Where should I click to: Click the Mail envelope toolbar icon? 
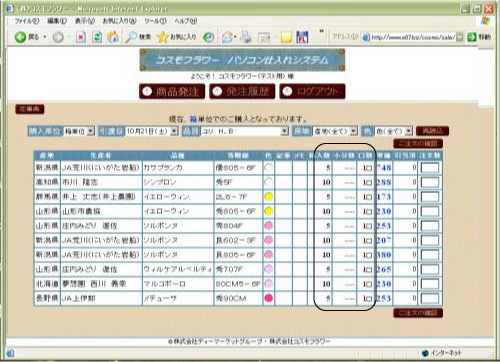(228, 37)
